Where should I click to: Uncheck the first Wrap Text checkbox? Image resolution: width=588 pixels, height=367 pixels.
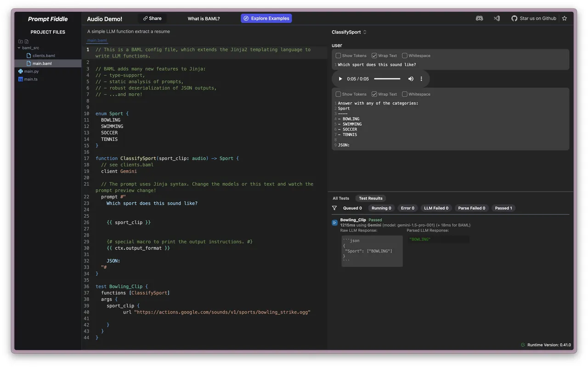click(x=374, y=56)
